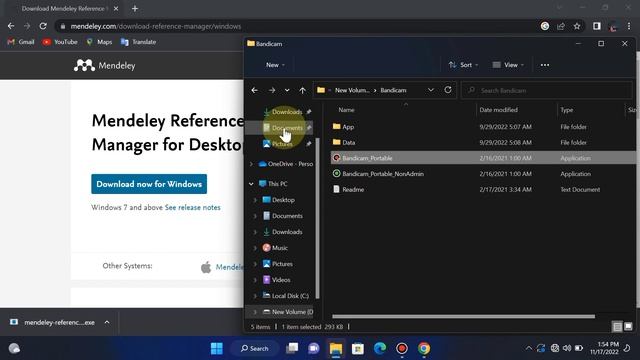This screenshot has height=360, width=640.
Task: Open the Chrome side panel icon
Action: [597, 26]
